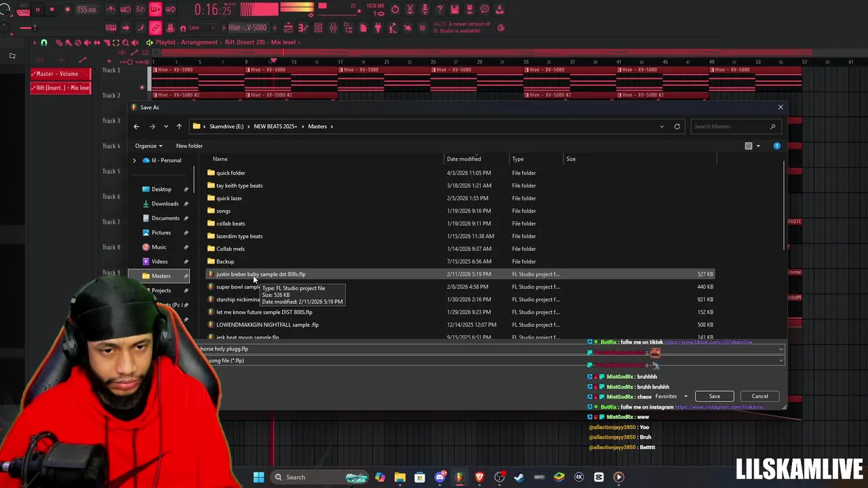Click the tempo field showing 155.000

(x=87, y=9)
